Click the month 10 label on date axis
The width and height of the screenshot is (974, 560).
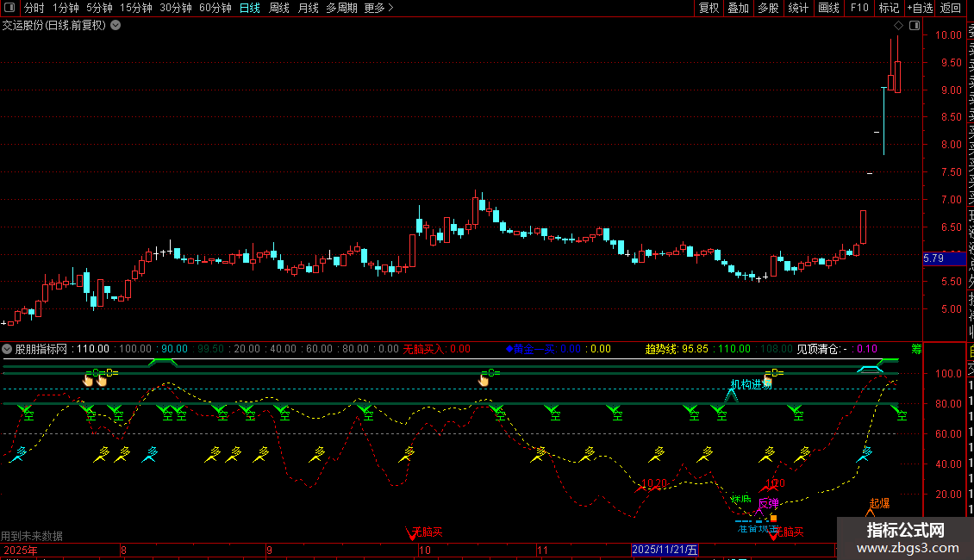pyautogui.click(x=425, y=550)
